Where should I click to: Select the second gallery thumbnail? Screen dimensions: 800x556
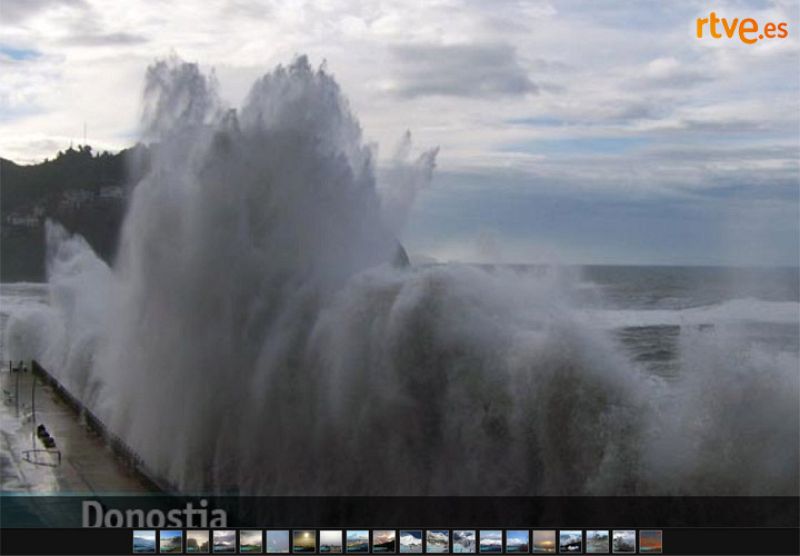point(171,541)
